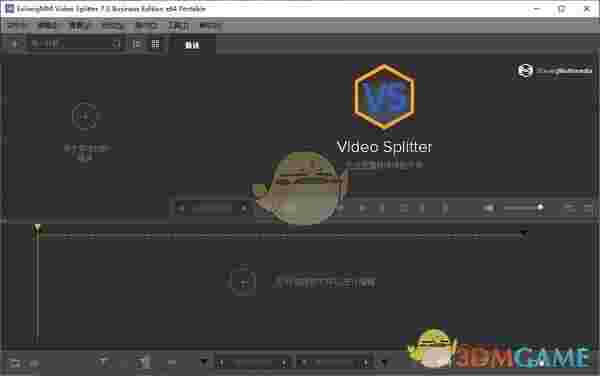The width and height of the screenshot is (600, 376).
Task: Open the small dropdown arrow in bottom toolbar
Action: click(x=204, y=362)
